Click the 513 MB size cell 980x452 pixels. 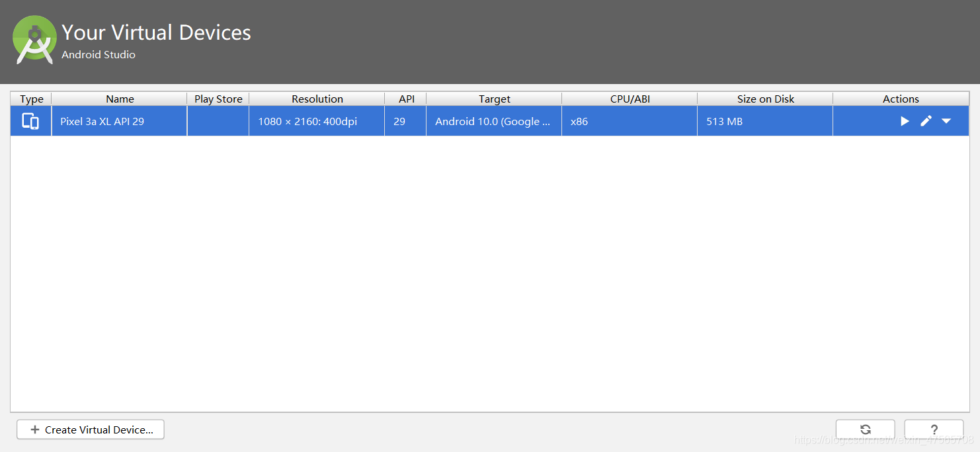click(765, 121)
